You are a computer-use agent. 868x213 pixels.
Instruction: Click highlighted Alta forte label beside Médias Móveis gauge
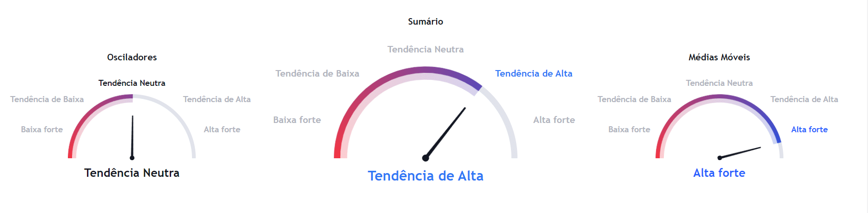click(809, 129)
